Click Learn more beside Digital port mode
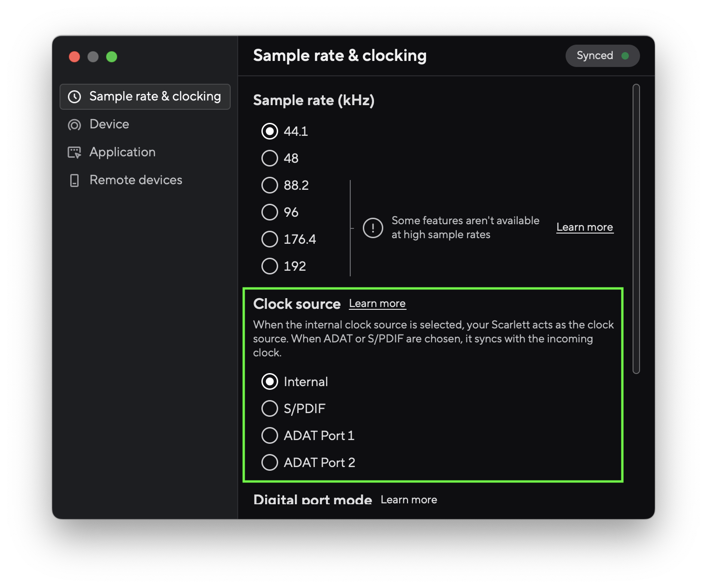Screen dimensions: 707x588 click(x=408, y=499)
